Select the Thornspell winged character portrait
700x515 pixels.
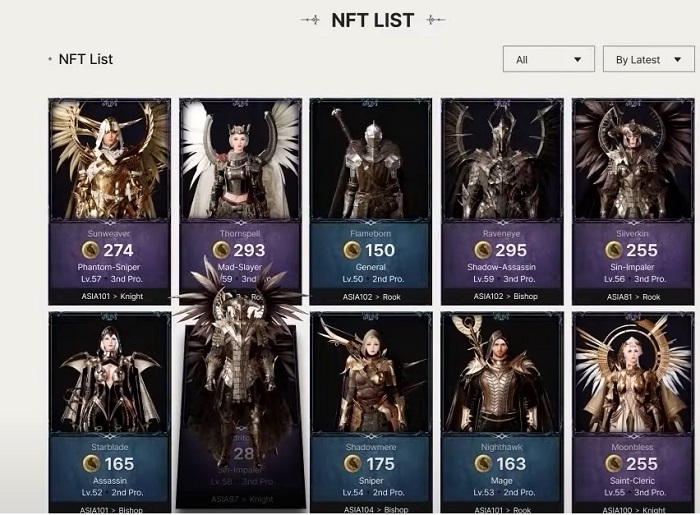pyautogui.click(x=240, y=160)
